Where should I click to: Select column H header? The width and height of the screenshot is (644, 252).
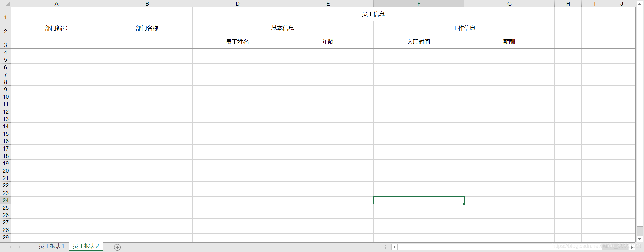(568, 4)
